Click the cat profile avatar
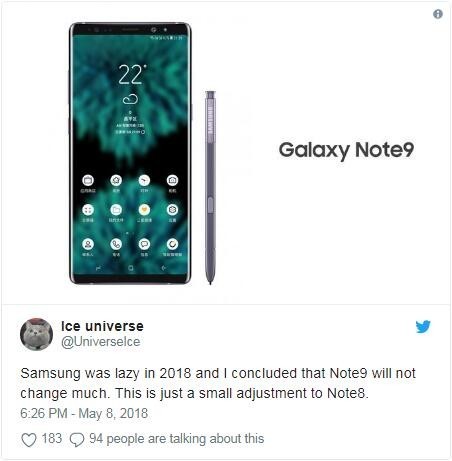The width and height of the screenshot is (452, 461). pos(36,334)
